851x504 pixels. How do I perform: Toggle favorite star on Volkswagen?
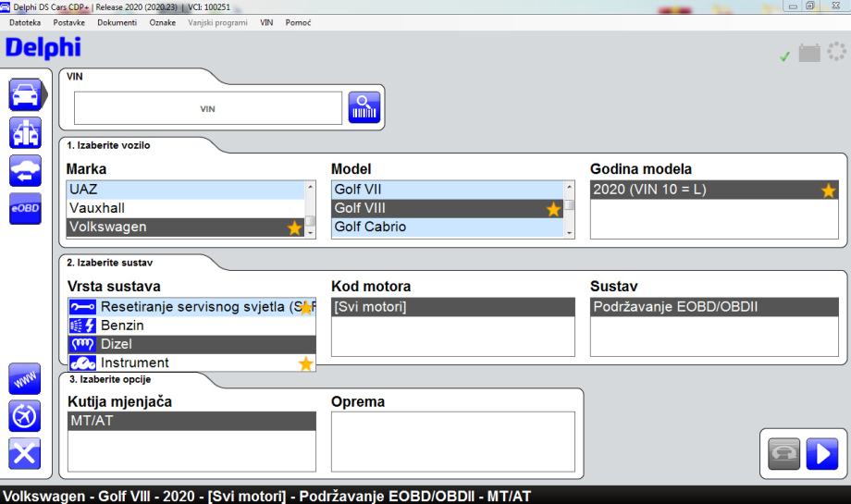pyautogui.click(x=294, y=227)
